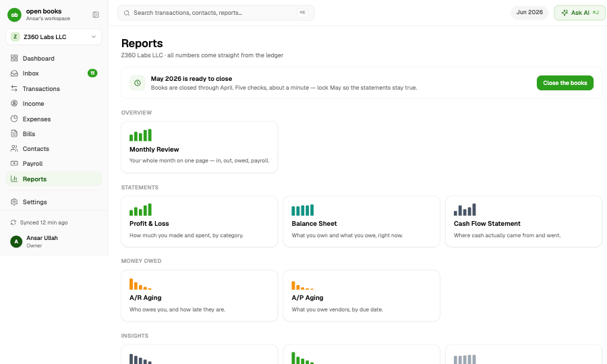The height and width of the screenshot is (364, 607).
Task: Click the Ansar Ullah avatar
Action: pyautogui.click(x=16, y=241)
